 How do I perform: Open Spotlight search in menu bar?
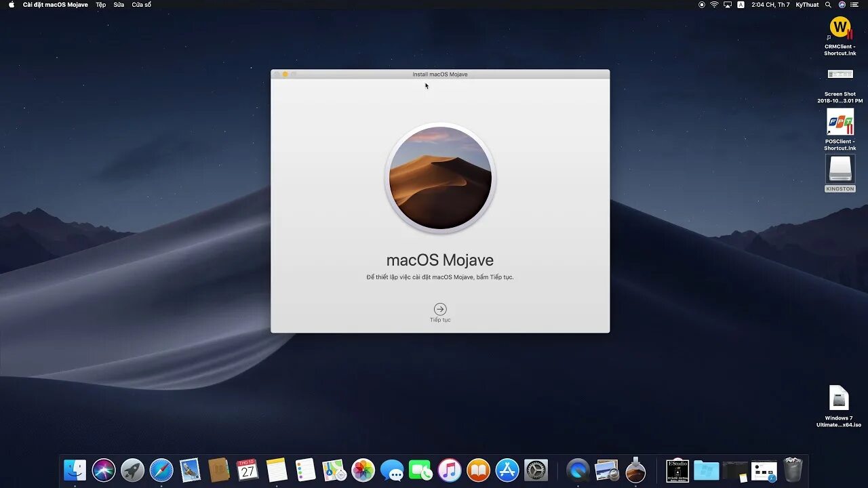(828, 5)
